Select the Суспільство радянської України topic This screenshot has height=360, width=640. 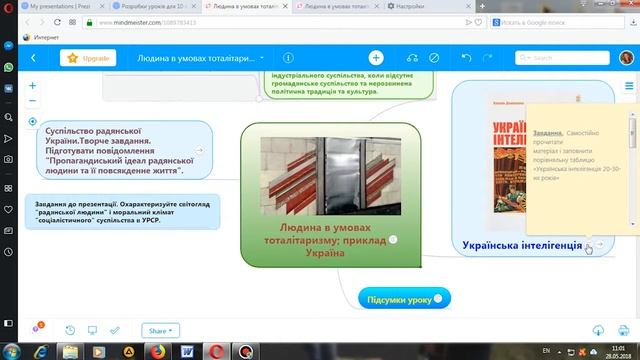pyautogui.click(x=124, y=150)
